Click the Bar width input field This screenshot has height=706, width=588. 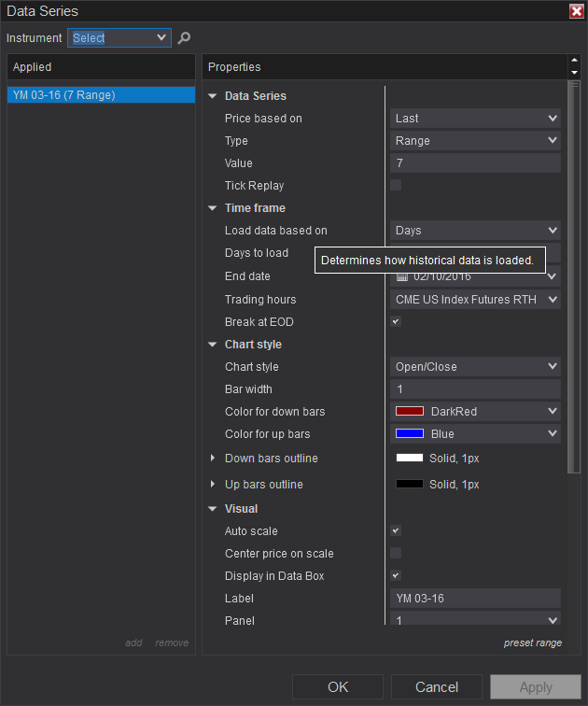click(x=474, y=389)
